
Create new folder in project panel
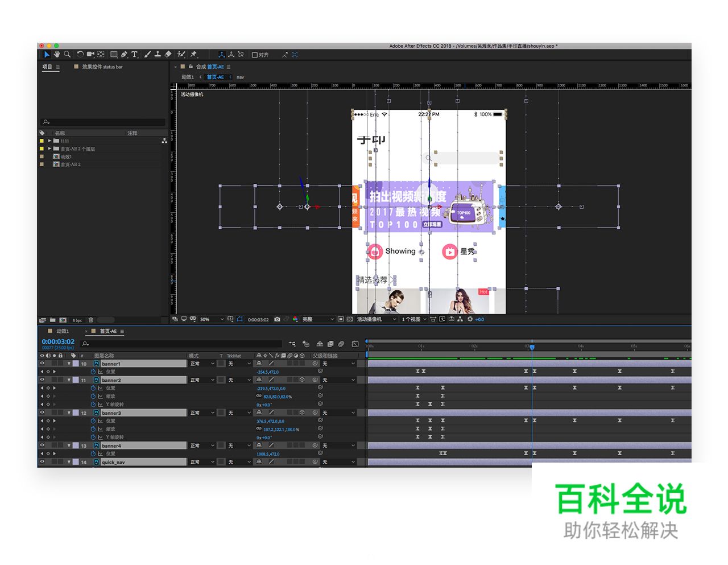point(52,320)
